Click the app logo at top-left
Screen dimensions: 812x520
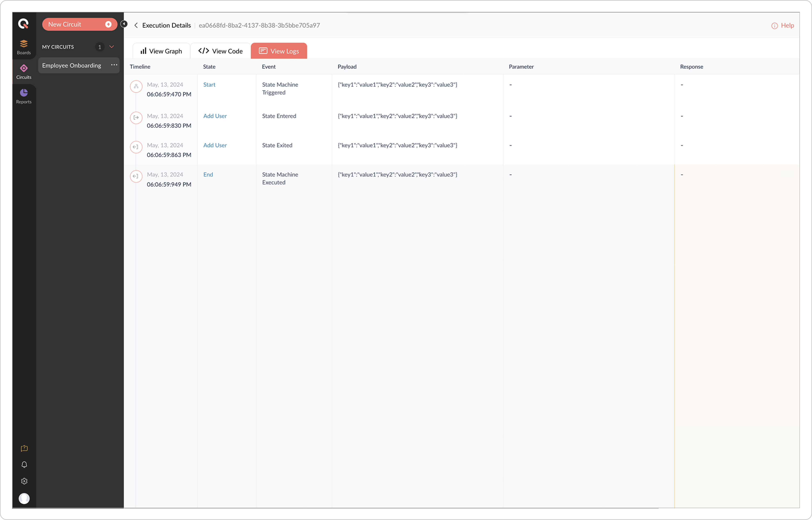[x=23, y=24]
